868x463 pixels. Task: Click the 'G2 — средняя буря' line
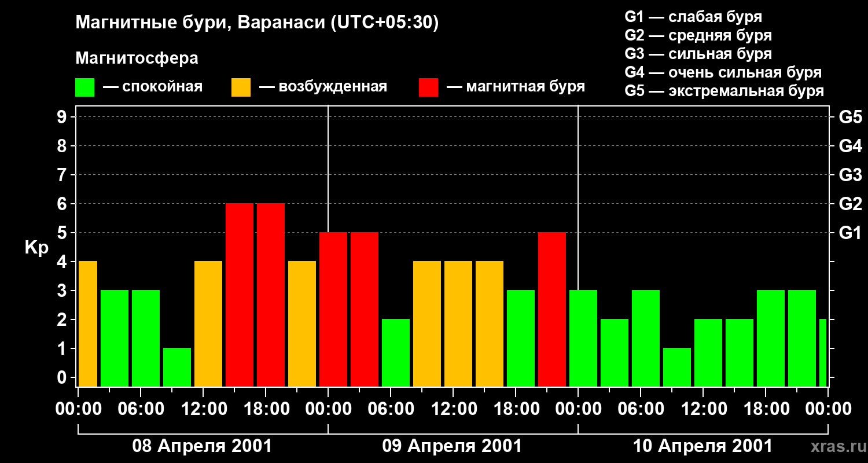click(698, 35)
